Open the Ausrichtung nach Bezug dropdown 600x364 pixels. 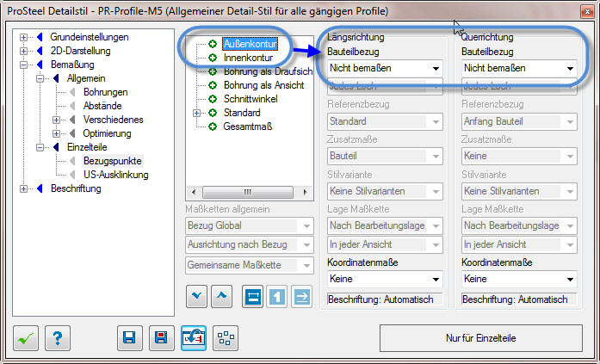coord(250,244)
